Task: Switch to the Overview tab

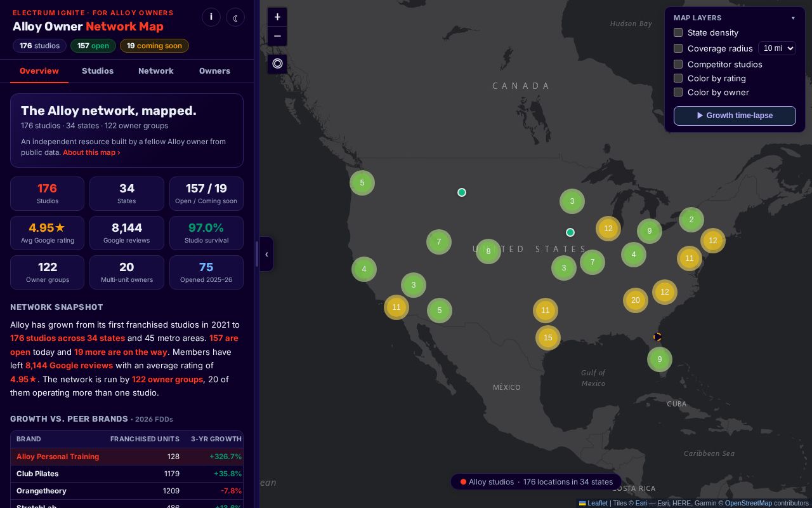Action: [39, 71]
